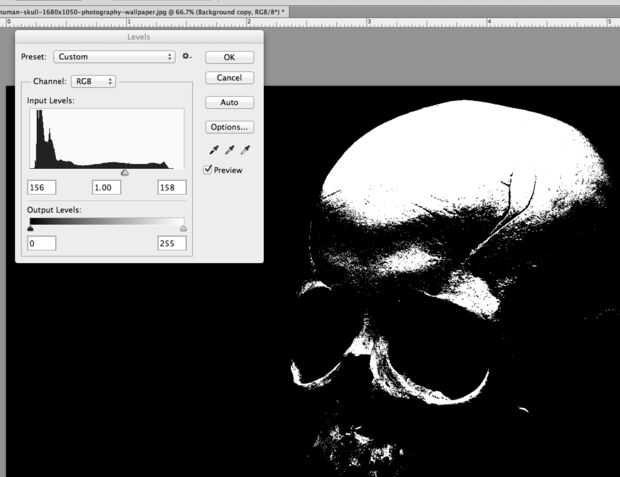Open the preset options gear menu
Viewport: 620px width, 477px height.
[186, 57]
